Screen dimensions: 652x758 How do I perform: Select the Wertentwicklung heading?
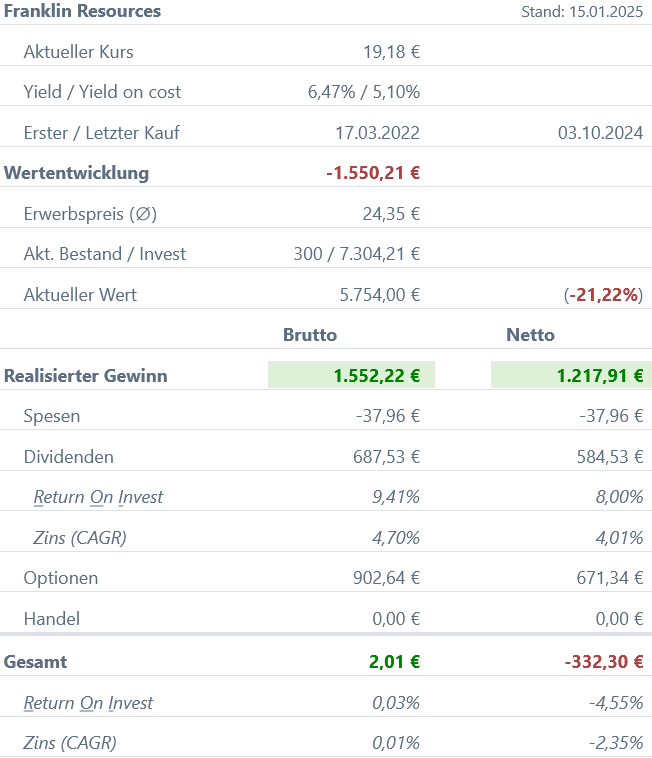click(x=76, y=173)
